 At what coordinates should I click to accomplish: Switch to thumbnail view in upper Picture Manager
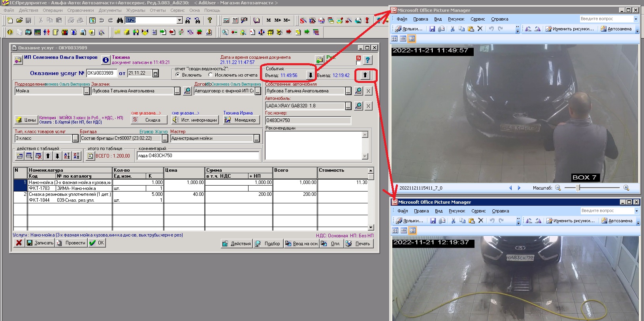[394, 39]
